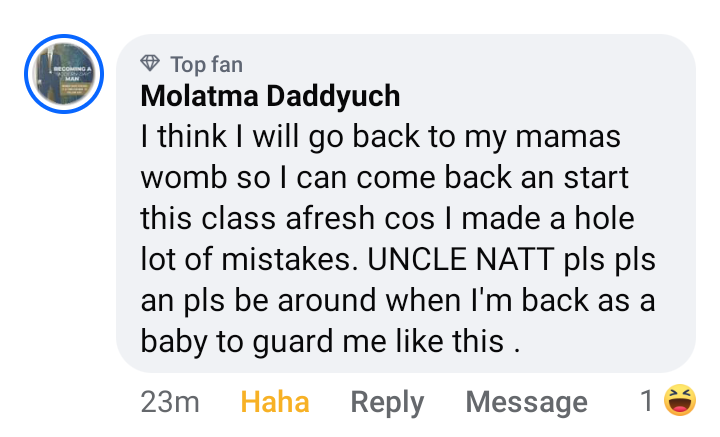Toggle the Haha reaction on this comment
720x437 pixels.
pos(275,403)
